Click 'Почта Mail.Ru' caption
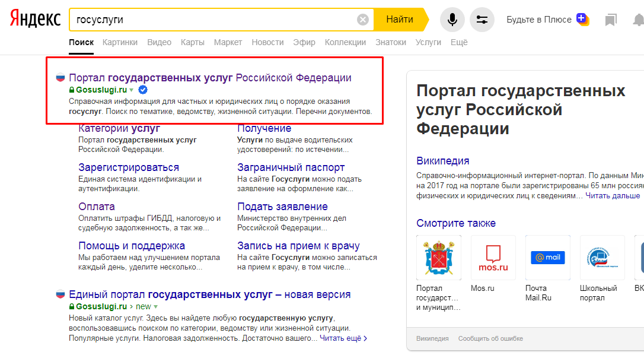This screenshot has width=644, height=355. click(538, 293)
